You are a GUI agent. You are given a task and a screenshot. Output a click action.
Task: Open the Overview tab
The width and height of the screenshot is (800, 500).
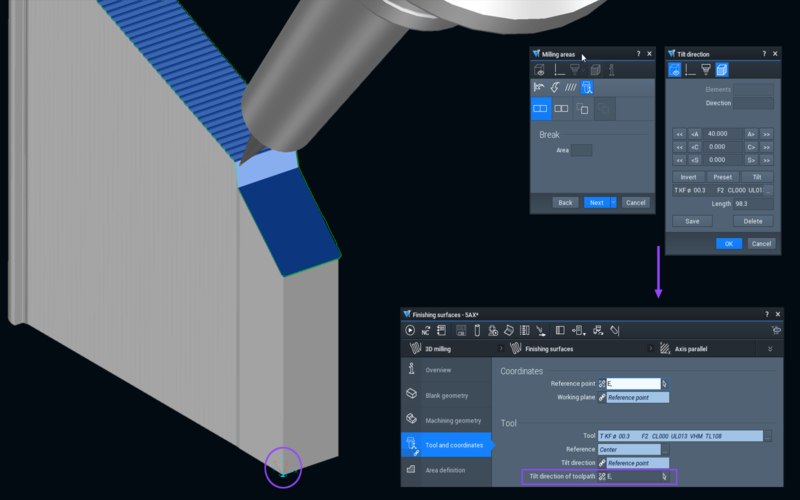tap(446, 370)
